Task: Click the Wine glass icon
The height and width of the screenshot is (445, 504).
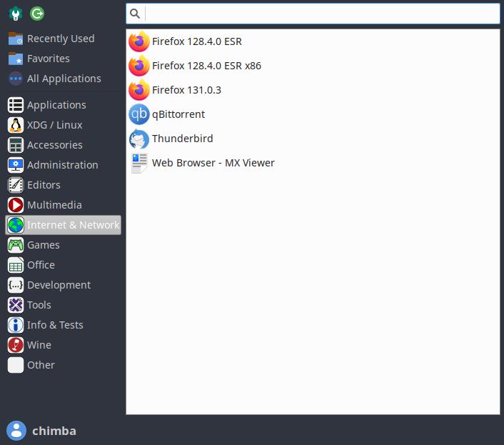Action: [x=16, y=345]
